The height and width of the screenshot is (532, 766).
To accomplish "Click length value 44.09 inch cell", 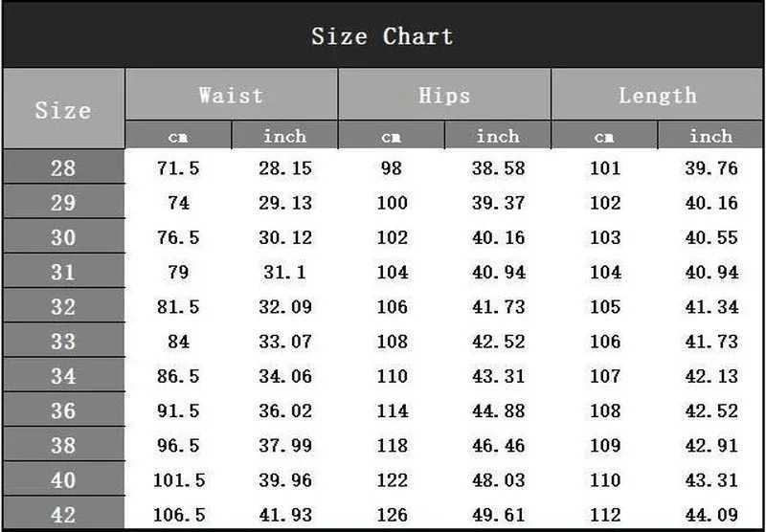I will [711, 514].
